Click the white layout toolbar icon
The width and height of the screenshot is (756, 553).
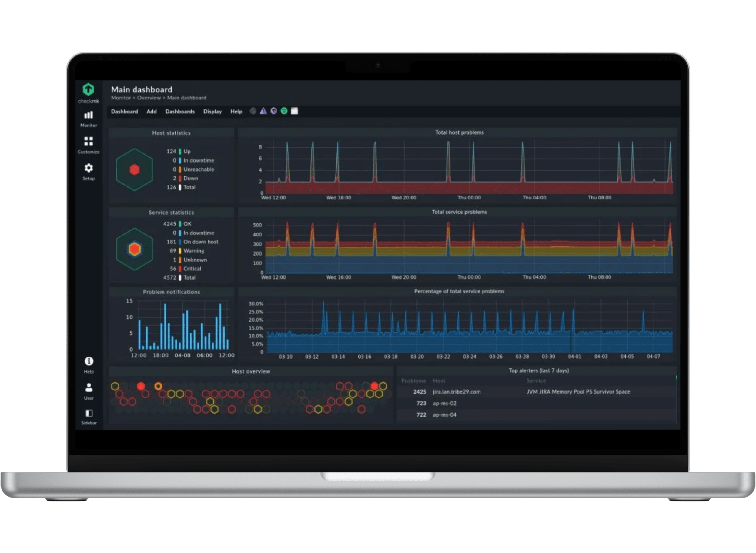tap(295, 111)
